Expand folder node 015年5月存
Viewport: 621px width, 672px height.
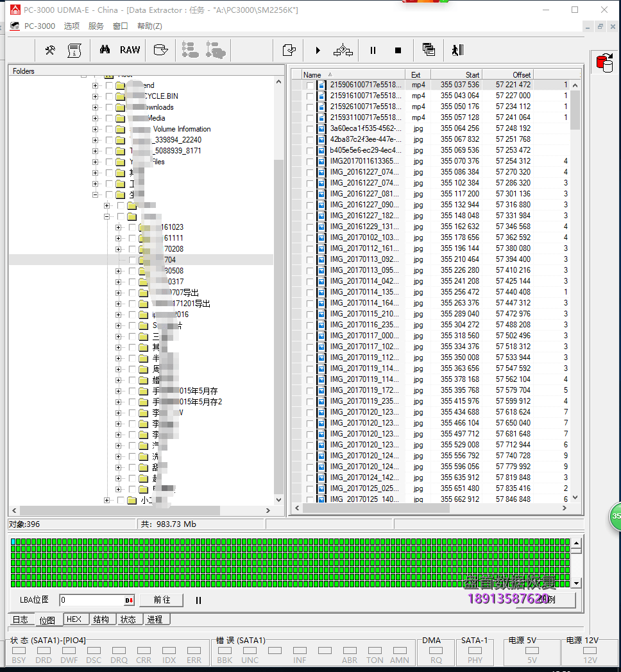coord(118,391)
